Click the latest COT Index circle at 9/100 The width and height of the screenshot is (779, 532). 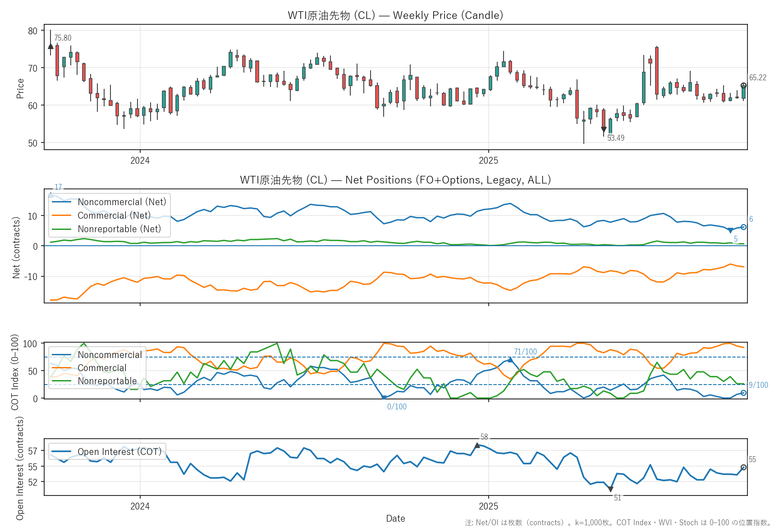743,393
